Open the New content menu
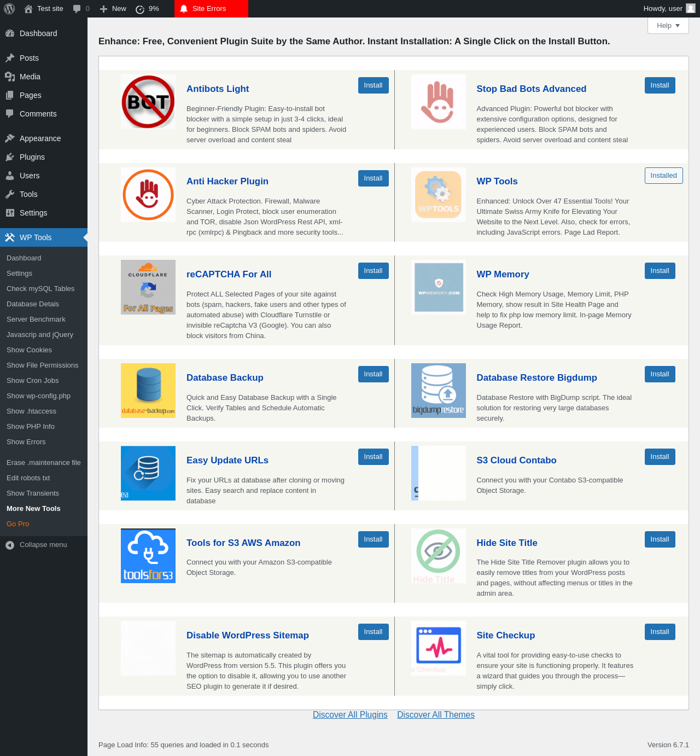Screen dimensions: 700x756 (x=113, y=9)
